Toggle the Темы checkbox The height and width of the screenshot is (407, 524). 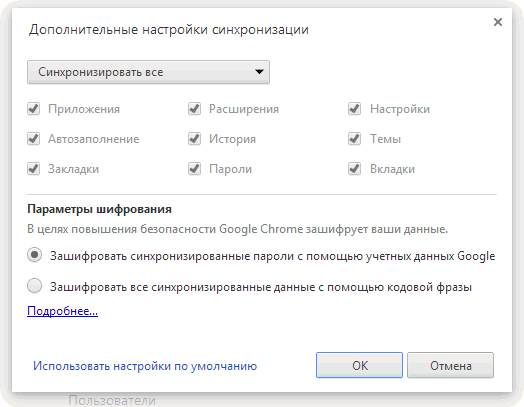(x=354, y=138)
